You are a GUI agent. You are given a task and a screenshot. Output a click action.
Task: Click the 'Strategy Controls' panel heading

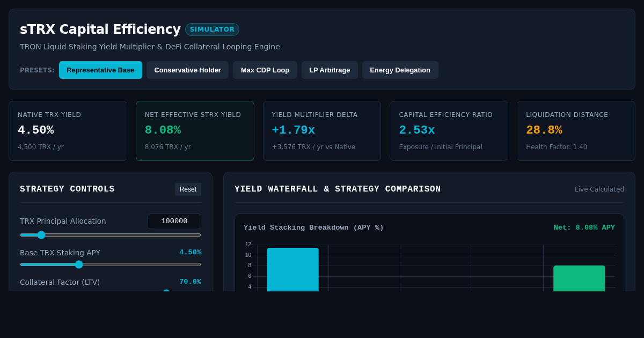click(67, 189)
